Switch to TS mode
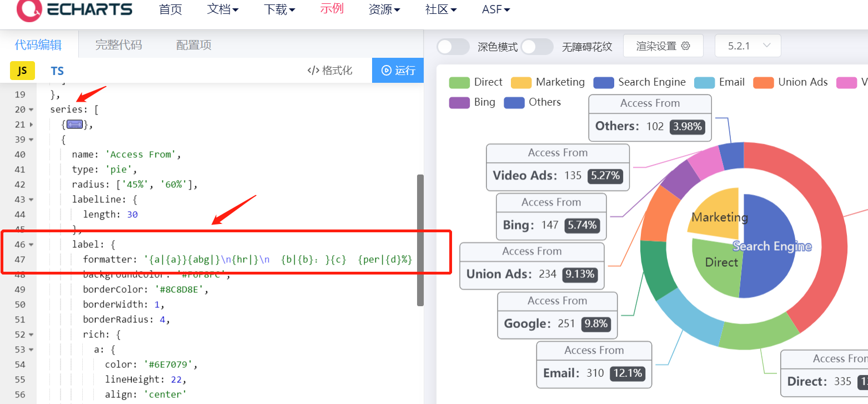 (57, 71)
